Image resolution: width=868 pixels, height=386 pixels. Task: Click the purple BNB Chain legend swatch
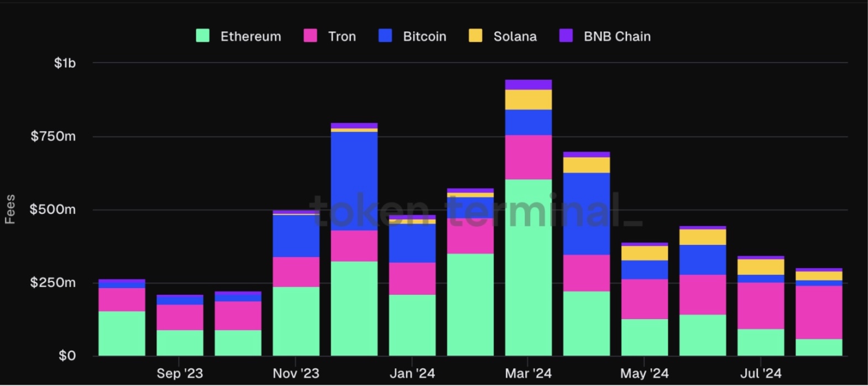(566, 36)
